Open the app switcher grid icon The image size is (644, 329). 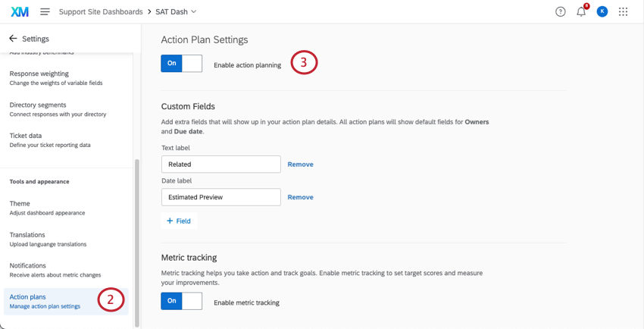623,11
